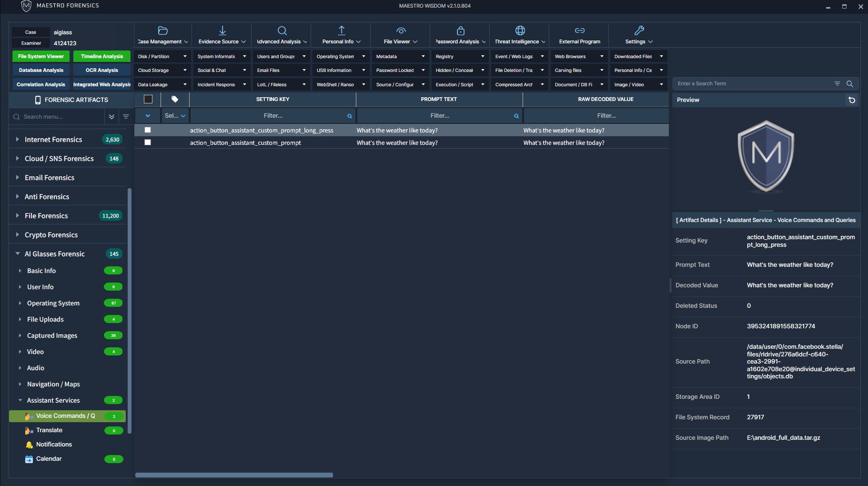The width and height of the screenshot is (868, 486).
Task: Tick the select-all checkbox in table header
Action: click(148, 99)
